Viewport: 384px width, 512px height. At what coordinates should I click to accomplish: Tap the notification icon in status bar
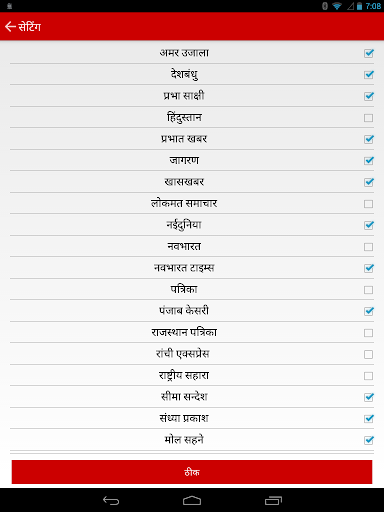9,6
